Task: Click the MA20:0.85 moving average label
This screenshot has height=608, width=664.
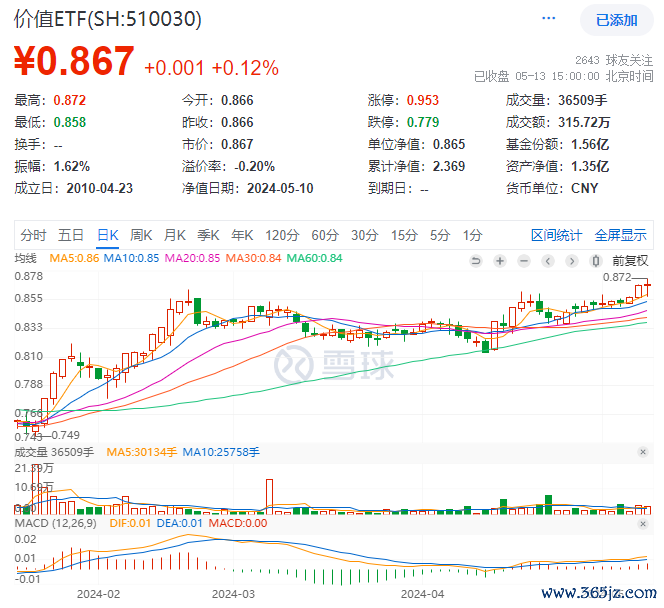Action: (192, 258)
